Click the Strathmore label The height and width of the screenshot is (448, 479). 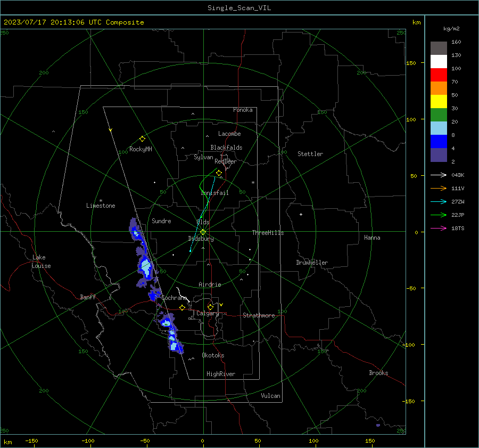point(259,315)
